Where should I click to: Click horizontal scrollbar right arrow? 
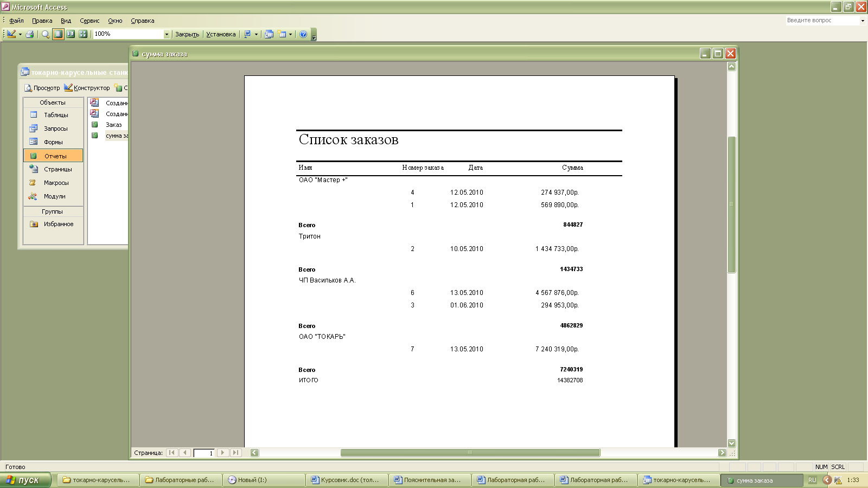tap(722, 453)
